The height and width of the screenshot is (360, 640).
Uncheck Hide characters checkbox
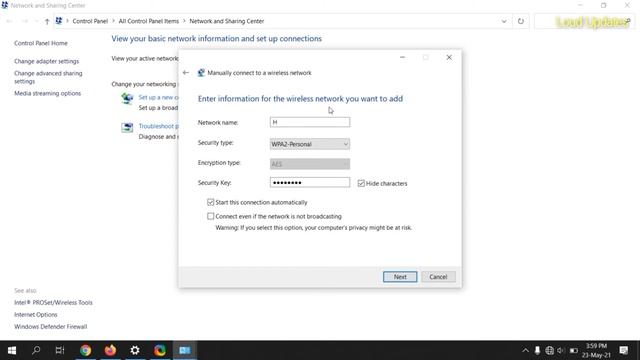point(361,183)
